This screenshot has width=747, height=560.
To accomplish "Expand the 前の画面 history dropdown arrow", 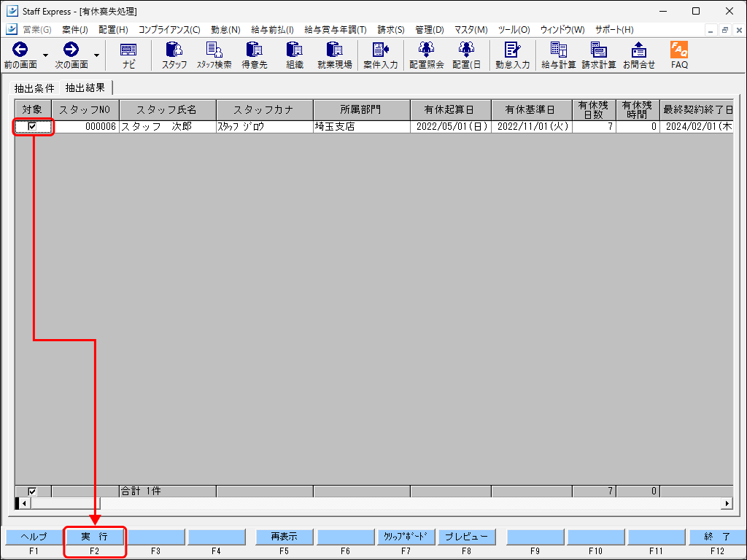I will coord(45,55).
